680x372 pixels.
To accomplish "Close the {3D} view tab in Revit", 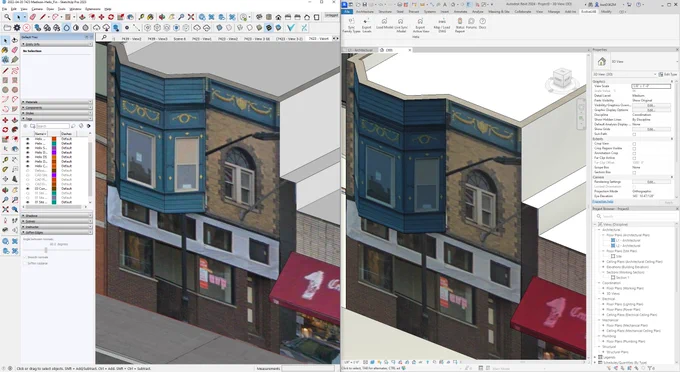I will pos(409,50).
